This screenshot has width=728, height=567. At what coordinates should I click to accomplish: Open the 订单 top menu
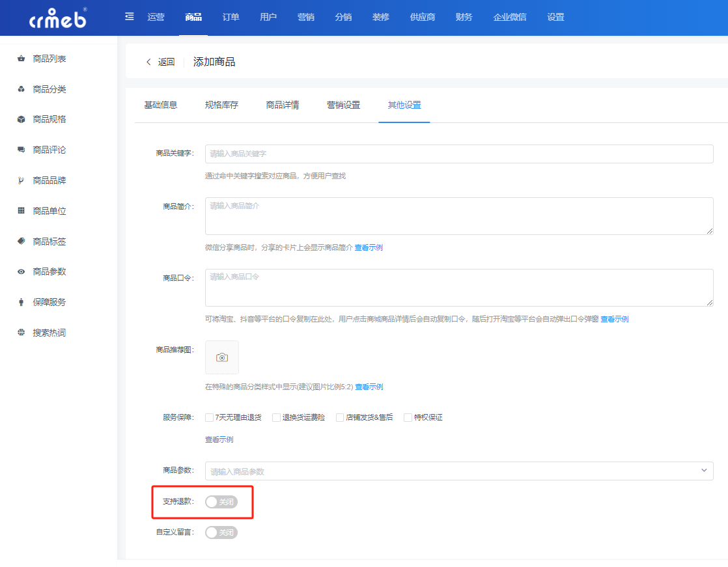pyautogui.click(x=231, y=17)
